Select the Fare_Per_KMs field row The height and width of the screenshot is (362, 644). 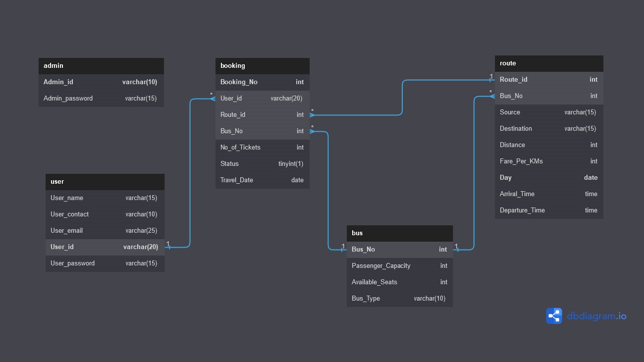coord(548,161)
